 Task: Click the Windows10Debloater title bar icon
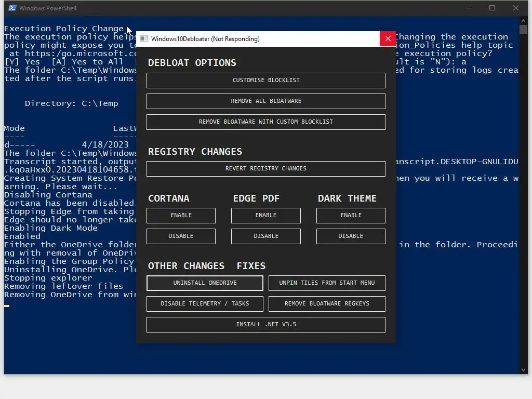pyautogui.click(x=144, y=38)
